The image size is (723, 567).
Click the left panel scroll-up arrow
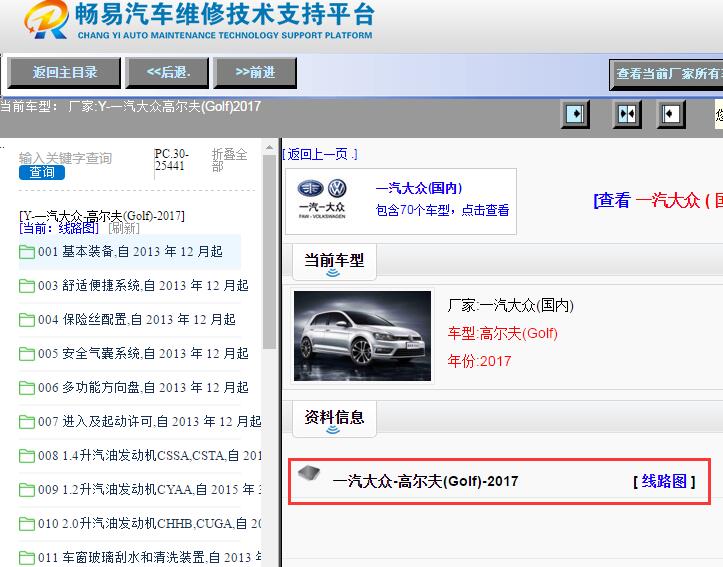pos(269,148)
